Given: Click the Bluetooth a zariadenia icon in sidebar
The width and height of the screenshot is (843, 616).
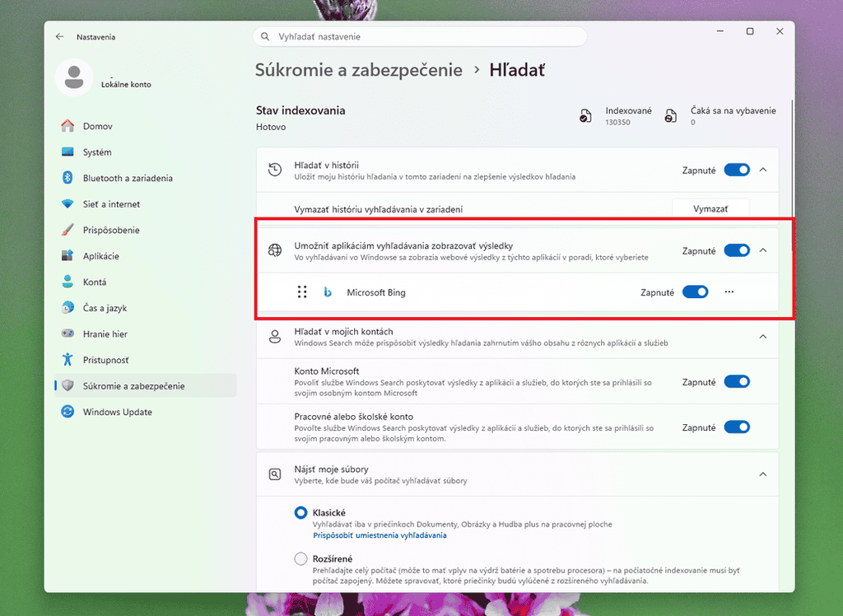Looking at the screenshot, I should coord(68,178).
